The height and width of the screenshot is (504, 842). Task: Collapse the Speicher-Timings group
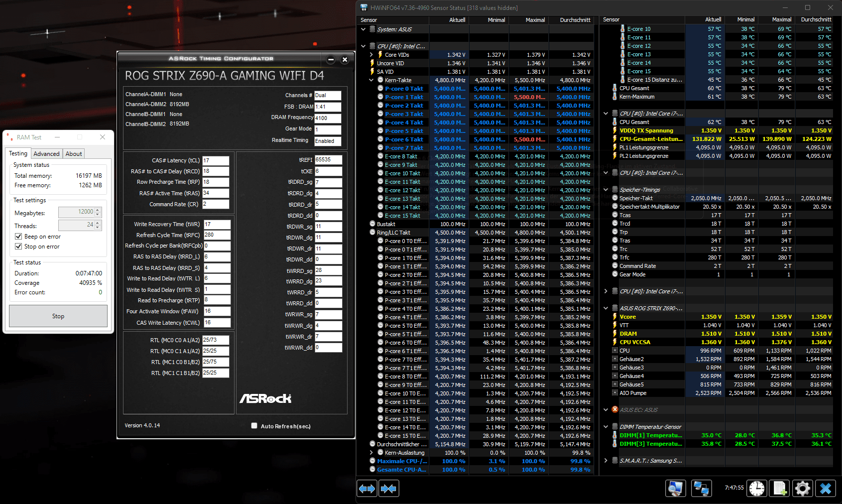coord(606,190)
